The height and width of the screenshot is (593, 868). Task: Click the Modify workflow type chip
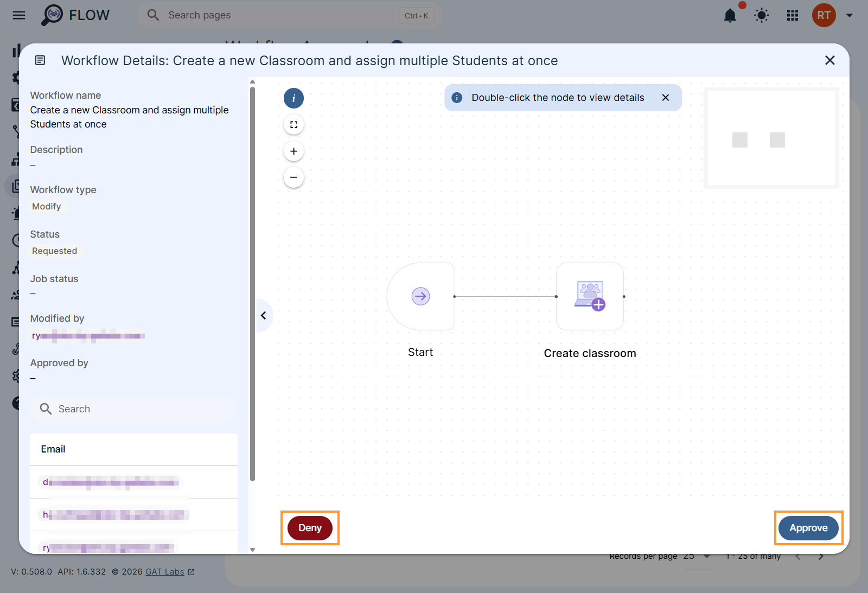[x=47, y=206]
